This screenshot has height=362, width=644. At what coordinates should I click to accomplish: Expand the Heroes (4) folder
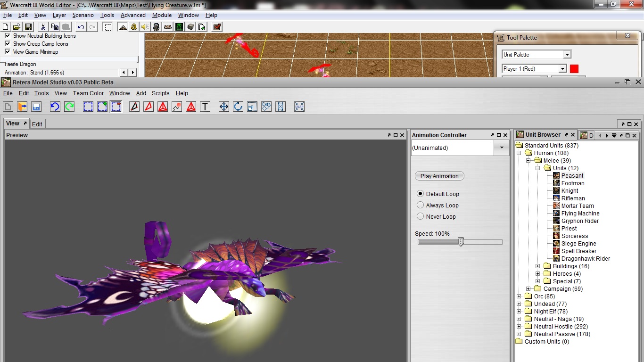(538, 274)
